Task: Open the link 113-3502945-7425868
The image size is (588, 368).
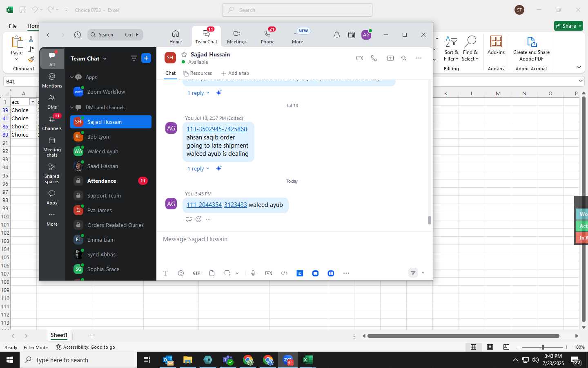Action: coord(217,129)
